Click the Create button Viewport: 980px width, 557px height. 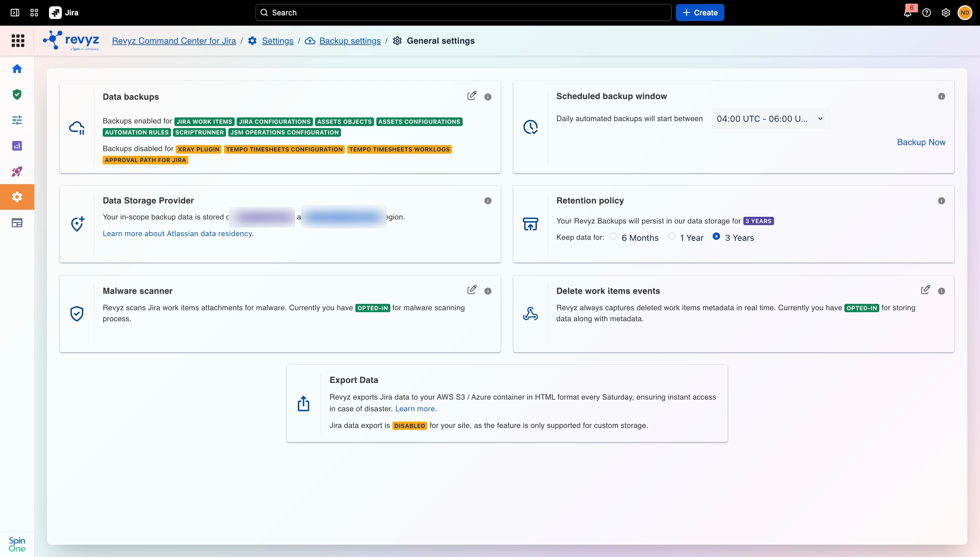tap(700, 13)
